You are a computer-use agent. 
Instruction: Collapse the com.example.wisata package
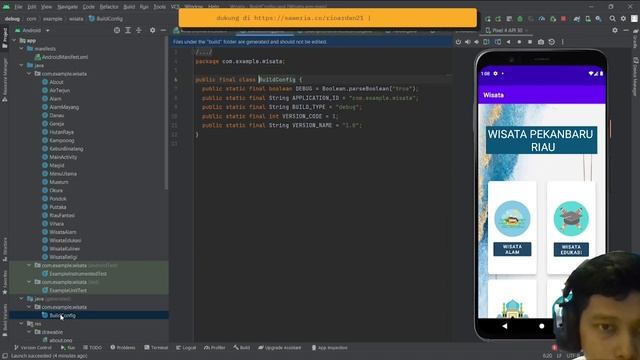[x=29, y=74]
